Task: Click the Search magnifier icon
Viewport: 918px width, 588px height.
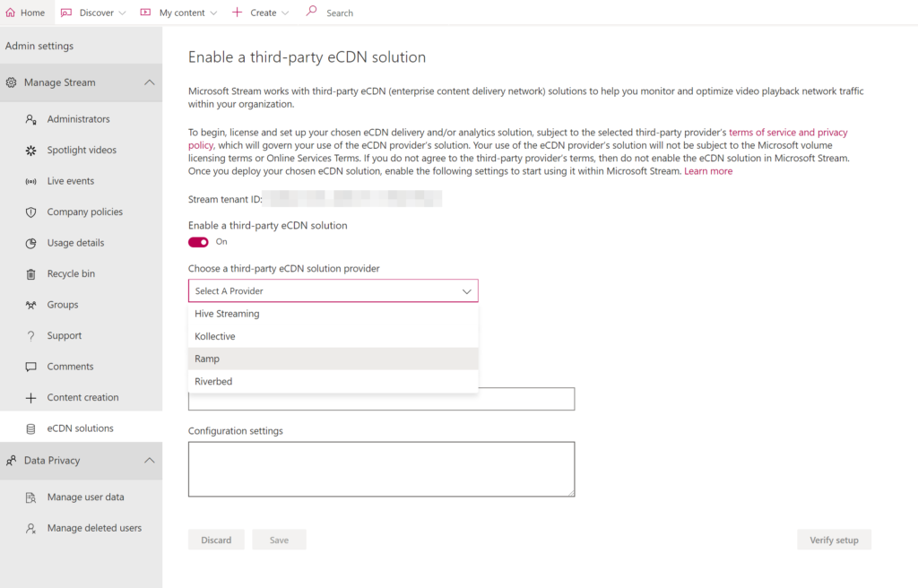Action: coord(311,11)
